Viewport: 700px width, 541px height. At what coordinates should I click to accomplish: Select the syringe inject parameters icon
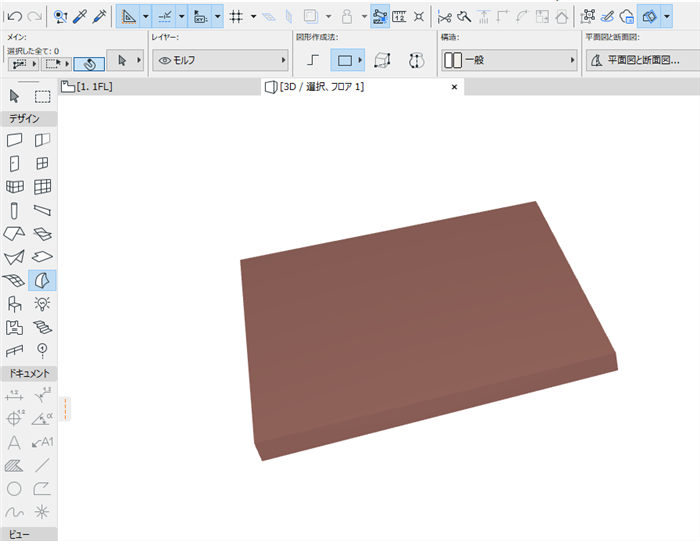[x=99, y=17]
